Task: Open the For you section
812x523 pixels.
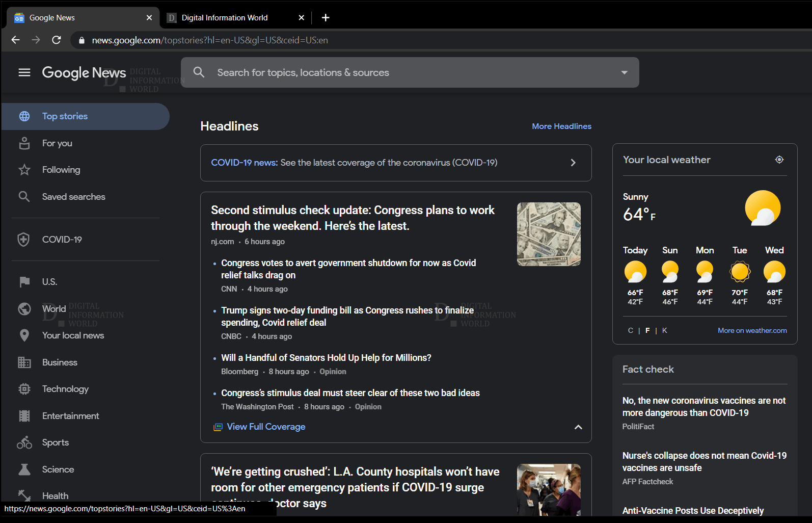Action: click(57, 143)
